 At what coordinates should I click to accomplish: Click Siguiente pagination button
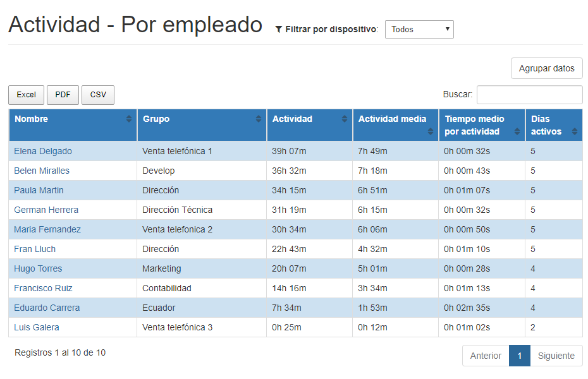click(556, 356)
